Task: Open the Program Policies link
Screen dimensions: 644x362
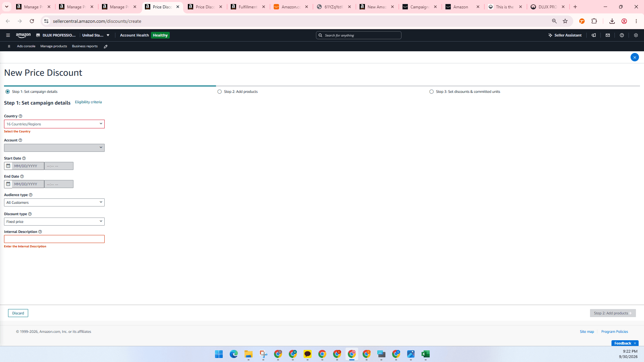Action: pyautogui.click(x=614, y=332)
